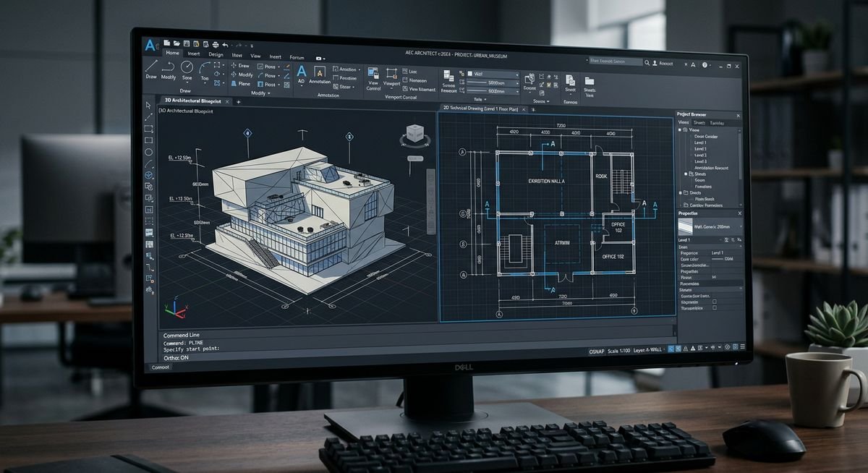Open the Sheets tab in Project Browser
The height and width of the screenshot is (473, 868).
coord(699,123)
